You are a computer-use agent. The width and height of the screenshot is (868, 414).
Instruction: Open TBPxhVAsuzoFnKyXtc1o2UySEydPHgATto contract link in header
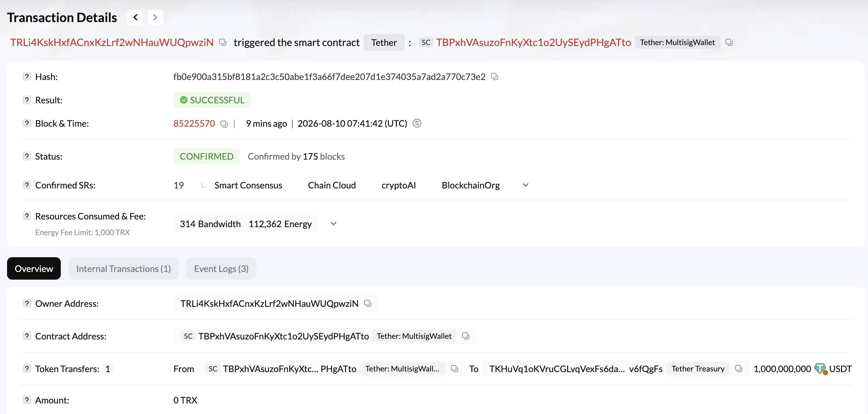[x=534, y=42]
